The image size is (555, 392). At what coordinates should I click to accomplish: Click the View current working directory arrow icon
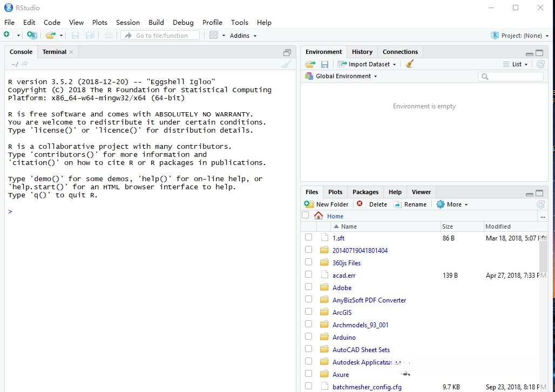(24, 64)
